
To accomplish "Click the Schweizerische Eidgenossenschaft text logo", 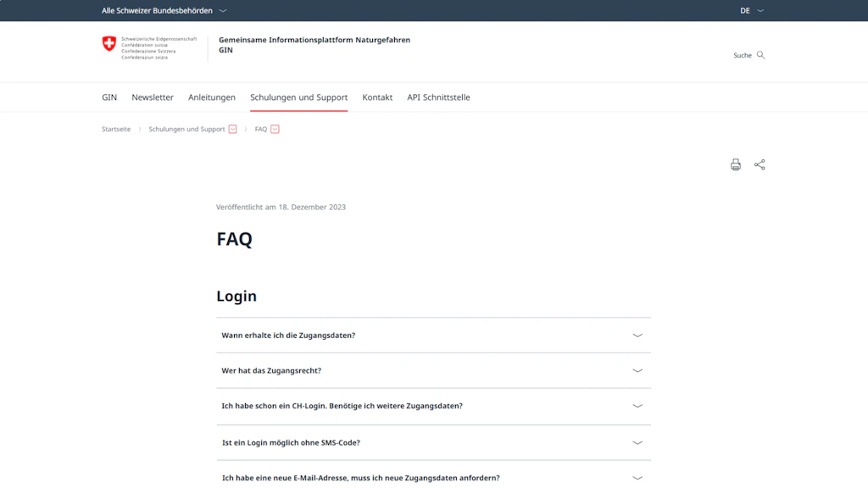I will (x=159, y=48).
